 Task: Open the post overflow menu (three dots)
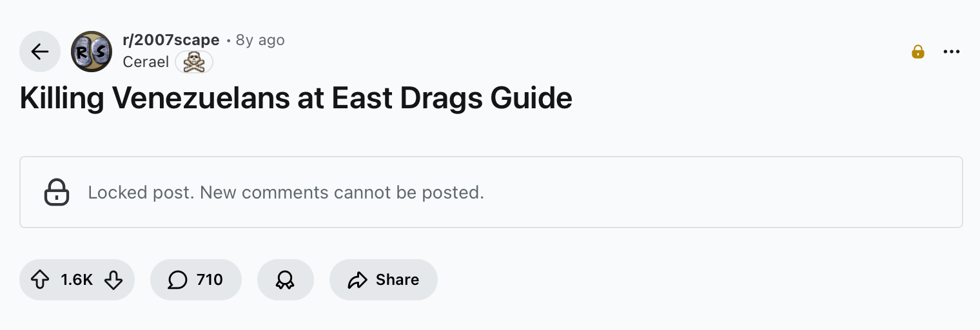(951, 52)
